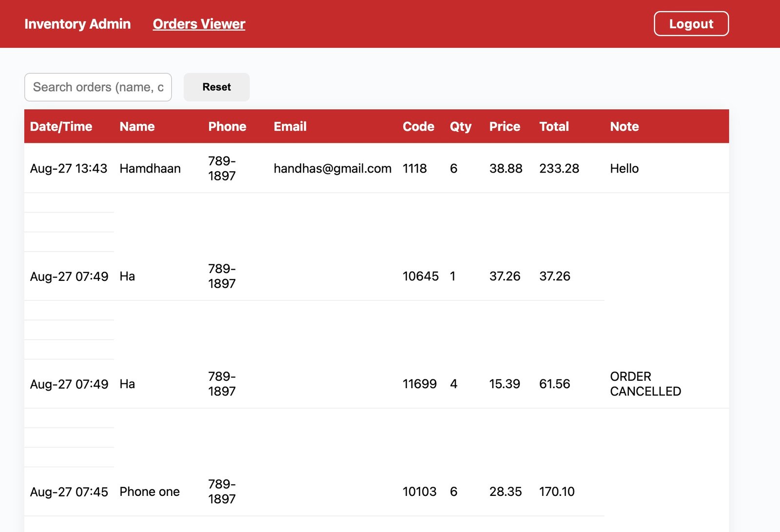This screenshot has height=532, width=780.
Task: Click the Price column header
Action: point(505,126)
